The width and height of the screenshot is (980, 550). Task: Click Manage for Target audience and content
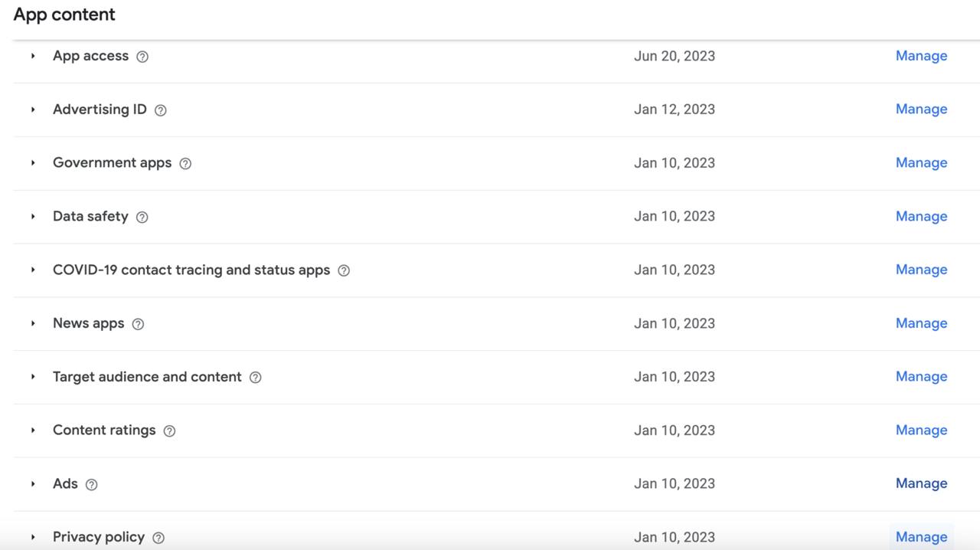click(x=921, y=377)
